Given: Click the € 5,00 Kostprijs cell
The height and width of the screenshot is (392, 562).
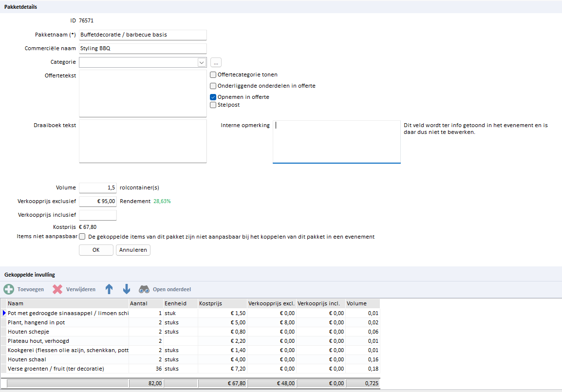Looking at the screenshot, I should pyautogui.click(x=222, y=322).
